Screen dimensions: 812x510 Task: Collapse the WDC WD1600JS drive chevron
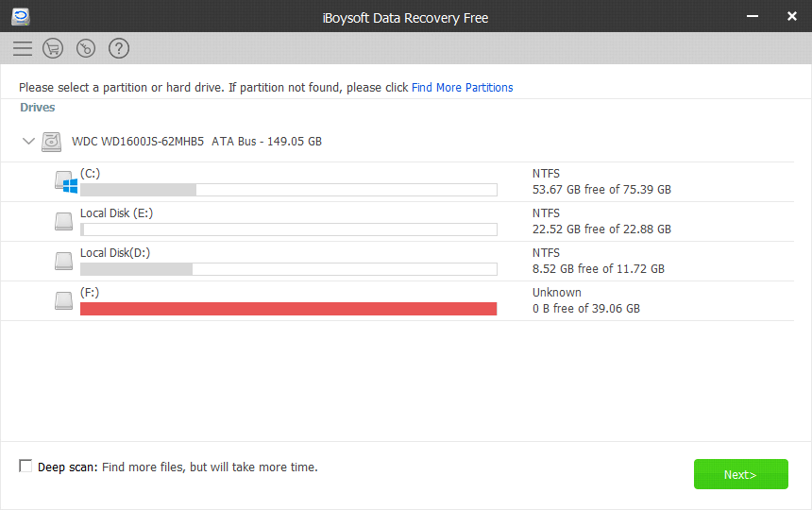point(28,141)
